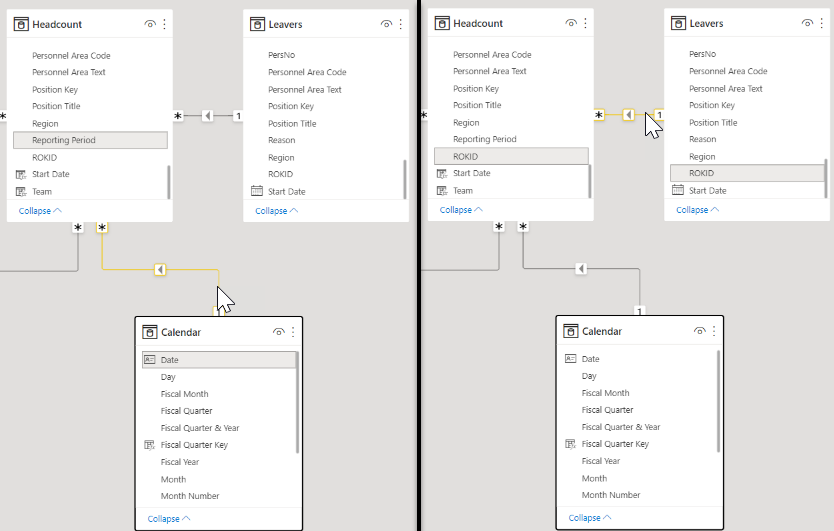Collapse the right-pane Leavers table

coord(698,210)
